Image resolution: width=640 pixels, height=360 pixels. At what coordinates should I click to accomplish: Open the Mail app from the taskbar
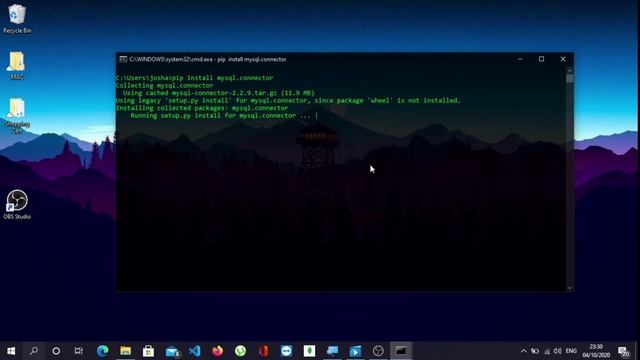172,351
